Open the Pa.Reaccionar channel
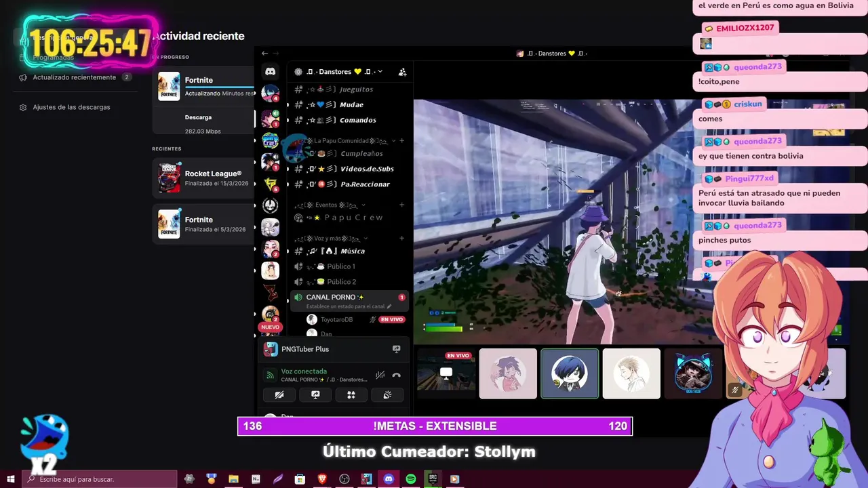This screenshot has width=868, height=488. click(x=349, y=184)
